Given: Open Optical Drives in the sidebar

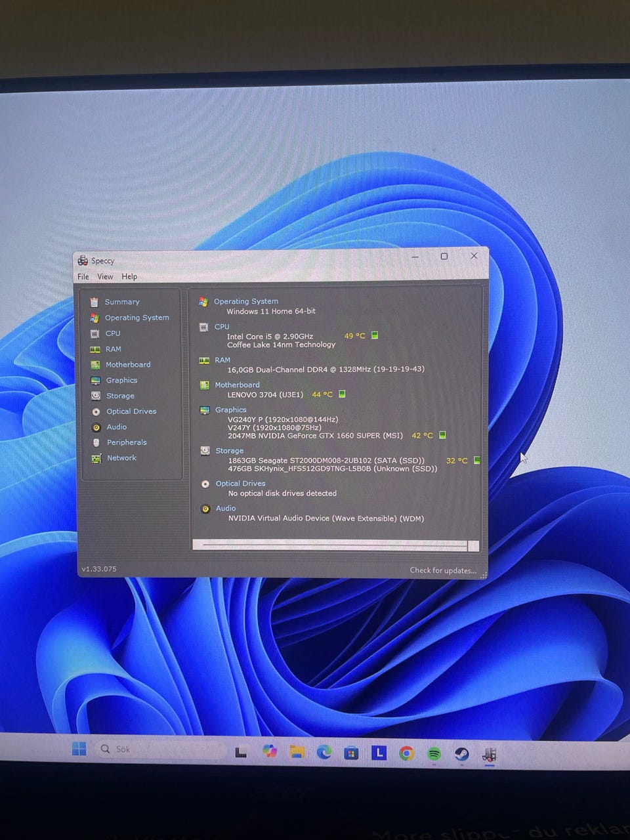Looking at the screenshot, I should [131, 411].
